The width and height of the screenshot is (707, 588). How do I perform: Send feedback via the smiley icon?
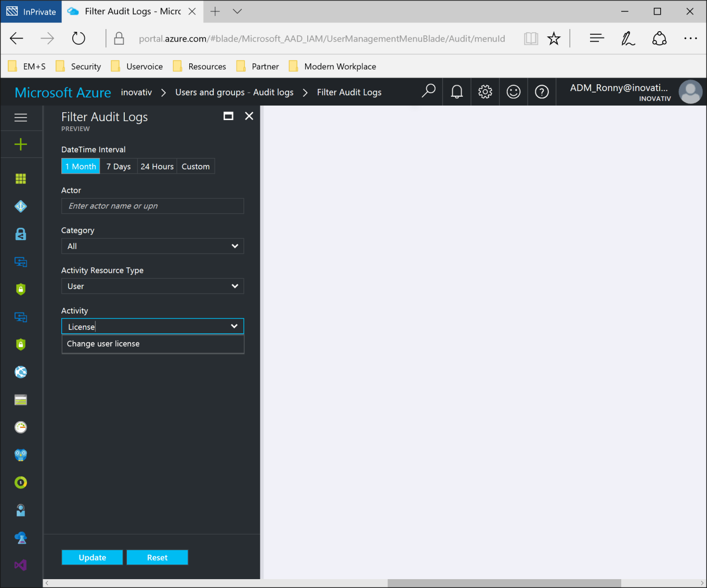pyautogui.click(x=513, y=92)
